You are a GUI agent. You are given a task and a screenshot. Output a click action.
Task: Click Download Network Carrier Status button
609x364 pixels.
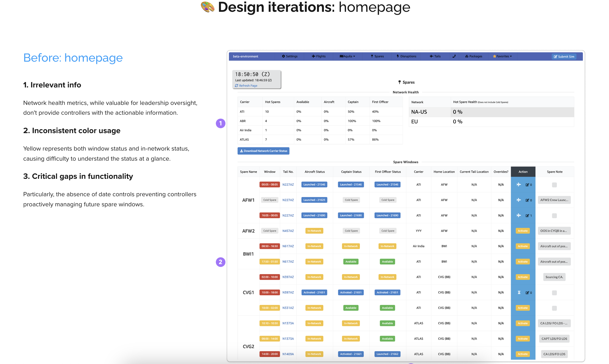[x=263, y=151]
